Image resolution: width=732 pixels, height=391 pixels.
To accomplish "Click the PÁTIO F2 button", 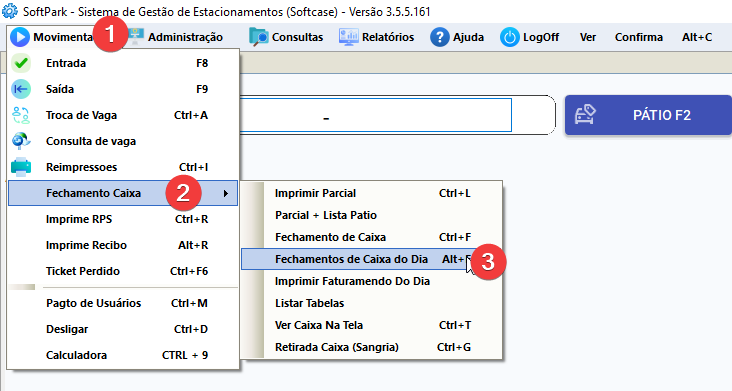I will click(648, 115).
